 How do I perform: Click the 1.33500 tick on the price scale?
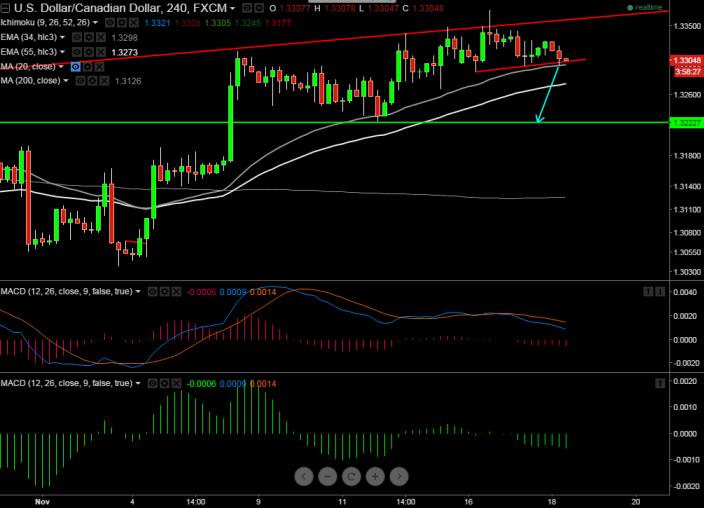click(x=687, y=27)
